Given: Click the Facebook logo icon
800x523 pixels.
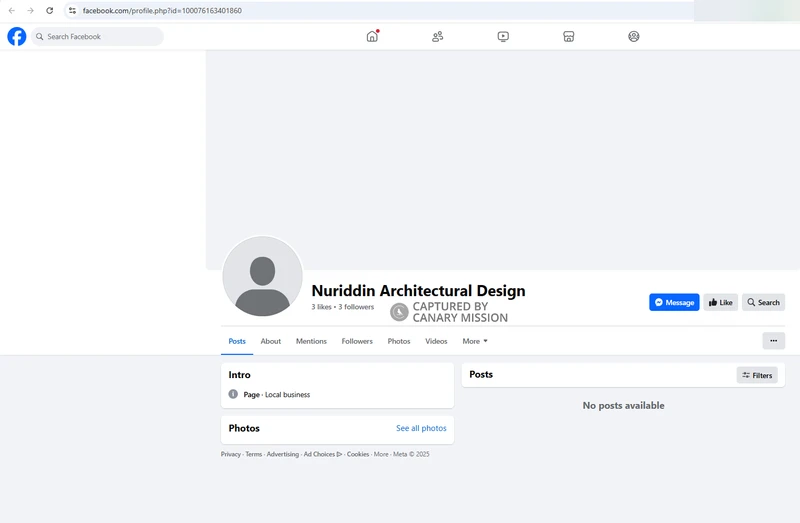Looking at the screenshot, I should coord(17,36).
